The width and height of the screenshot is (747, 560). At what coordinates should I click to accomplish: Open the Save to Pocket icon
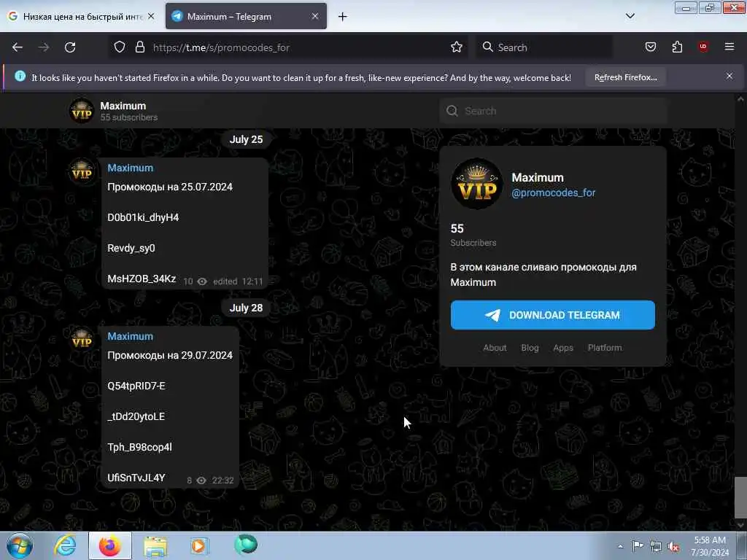[x=650, y=47]
